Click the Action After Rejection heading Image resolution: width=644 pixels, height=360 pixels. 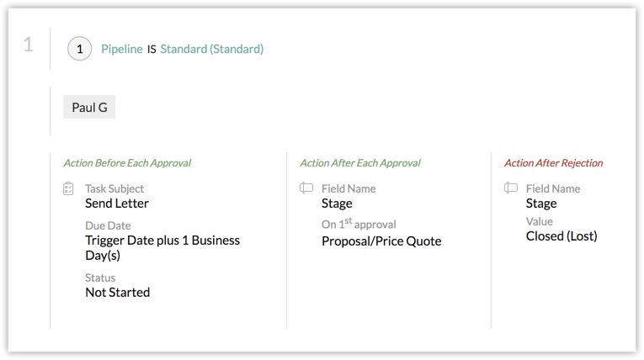[553, 163]
